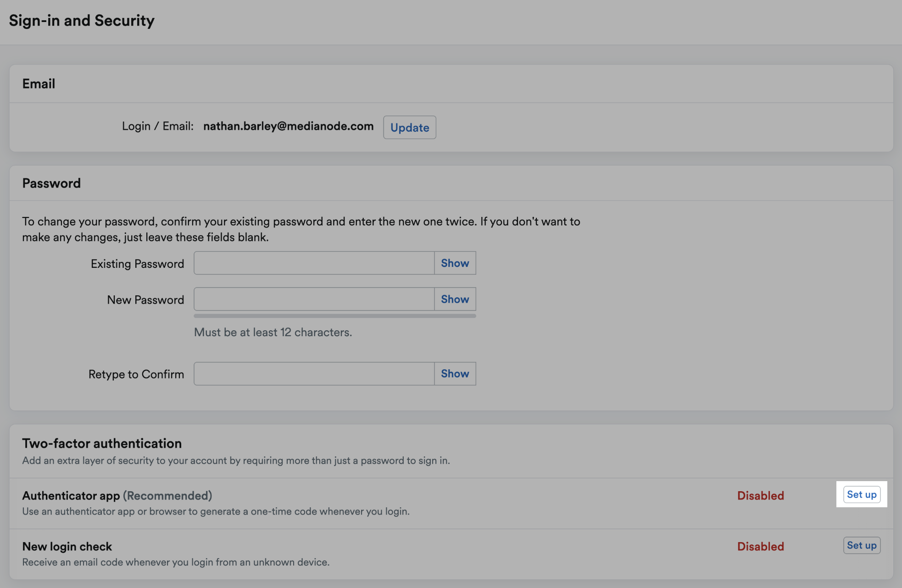Click the Disabled status beside New login check
This screenshot has width=902, height=588.
coord(760,546)
